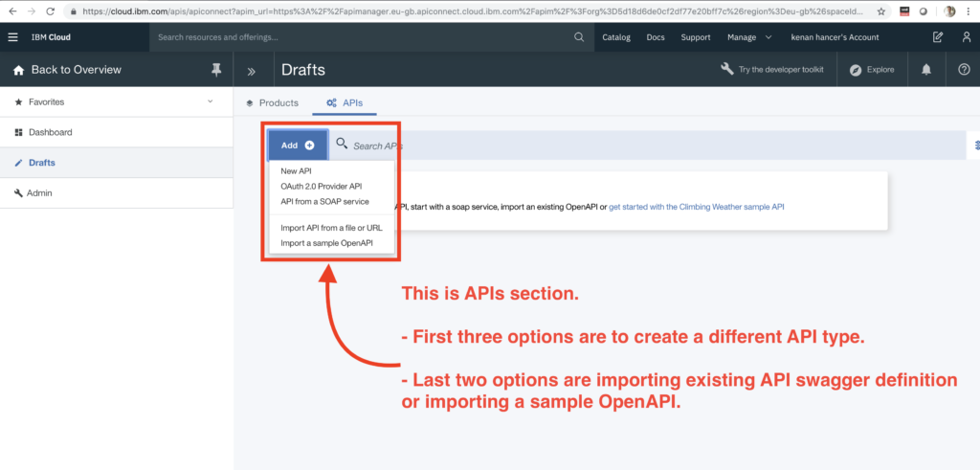Click the Try the developer toolkit wrench icon

[727, 69]
